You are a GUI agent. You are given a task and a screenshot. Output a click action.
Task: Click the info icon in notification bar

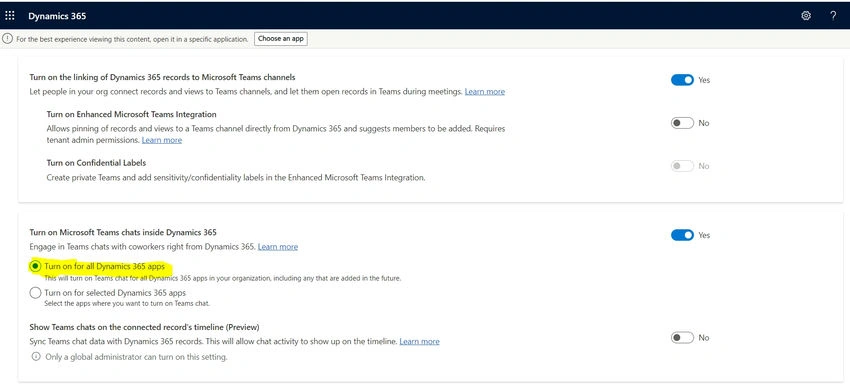(x=8, y=39)
